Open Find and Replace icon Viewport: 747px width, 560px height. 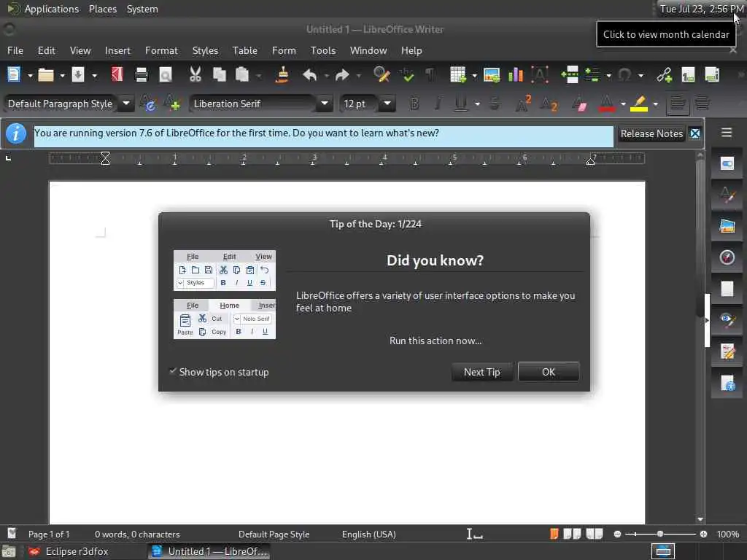(x=382, y=75)
